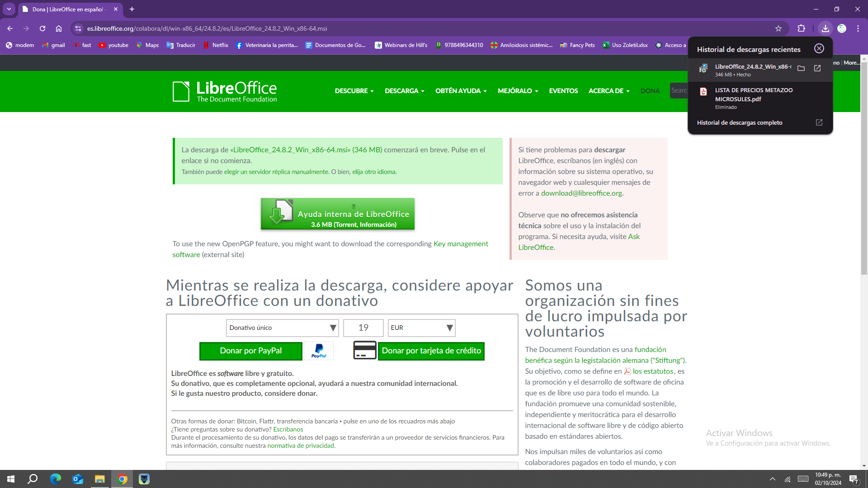
Task: Open Windows Start menu
Action: point(11,479)
